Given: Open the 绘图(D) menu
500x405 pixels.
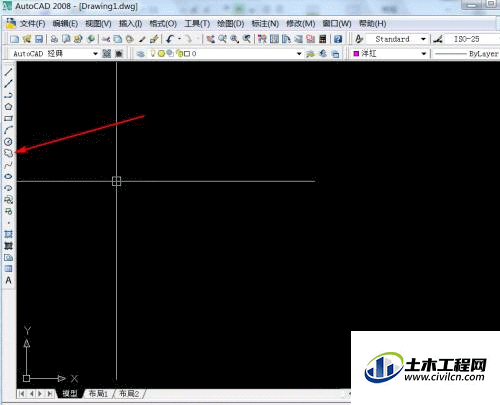Looking at the screenshot, I should 231,24.
